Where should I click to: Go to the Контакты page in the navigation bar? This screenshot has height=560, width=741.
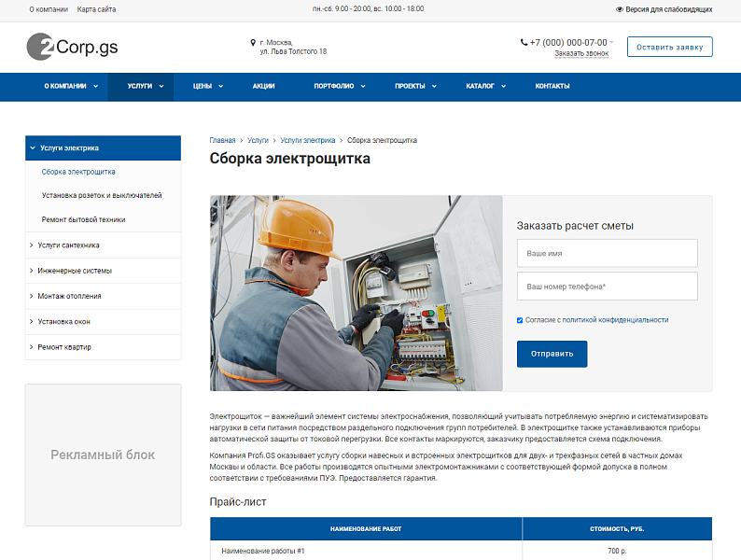click(x=552, y=86)
